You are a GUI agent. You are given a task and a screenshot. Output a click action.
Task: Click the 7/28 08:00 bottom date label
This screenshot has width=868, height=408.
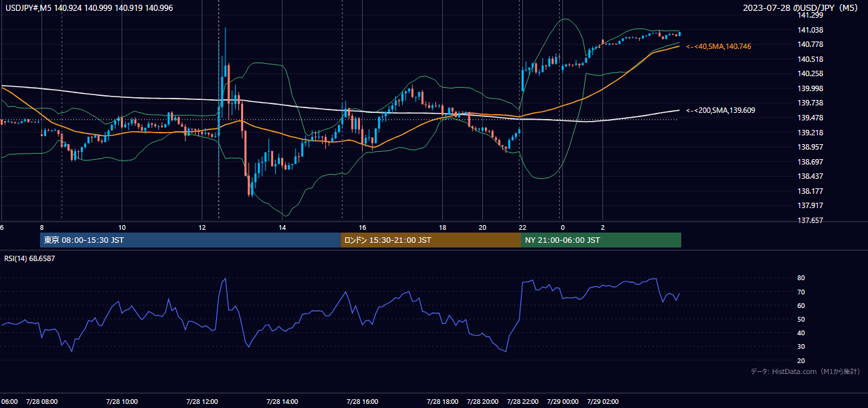pos(41,401)
